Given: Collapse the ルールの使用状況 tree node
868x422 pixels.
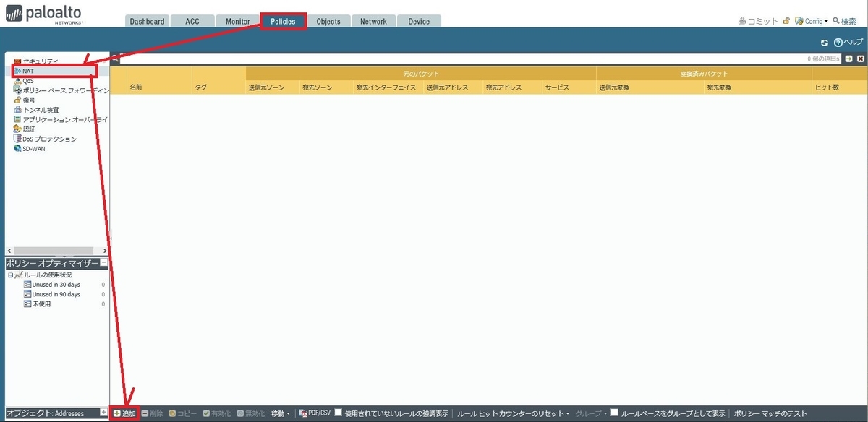Looking at the screenshot, I should (10, 275).
